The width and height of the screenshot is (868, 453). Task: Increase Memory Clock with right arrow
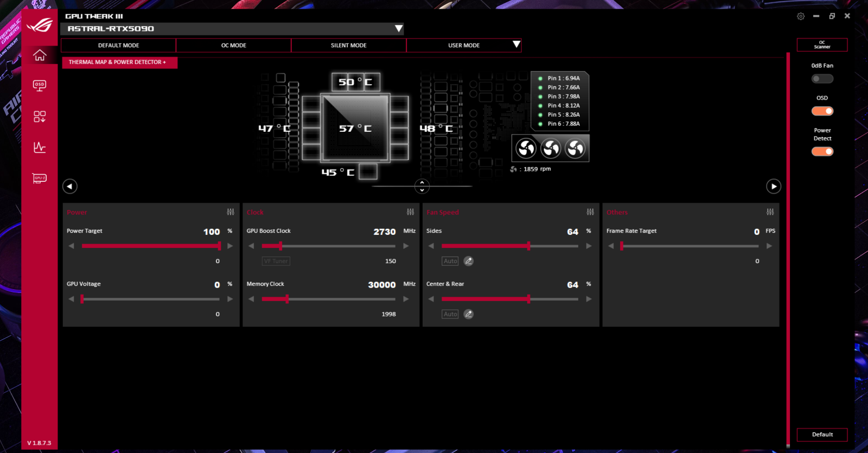coord(406,299)
